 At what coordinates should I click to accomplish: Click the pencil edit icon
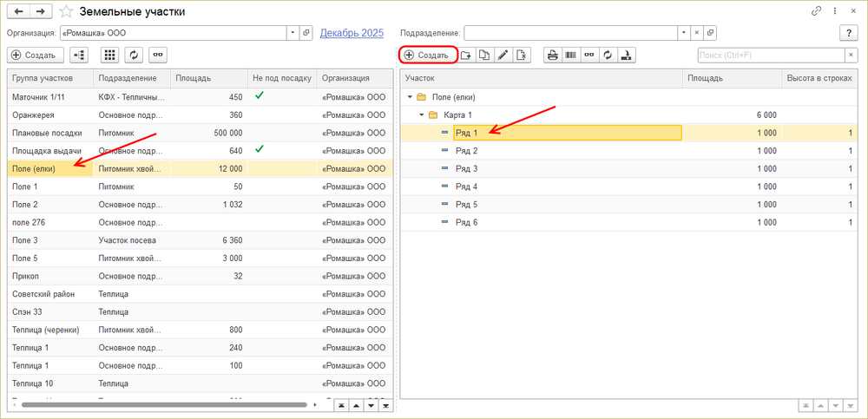503,56
